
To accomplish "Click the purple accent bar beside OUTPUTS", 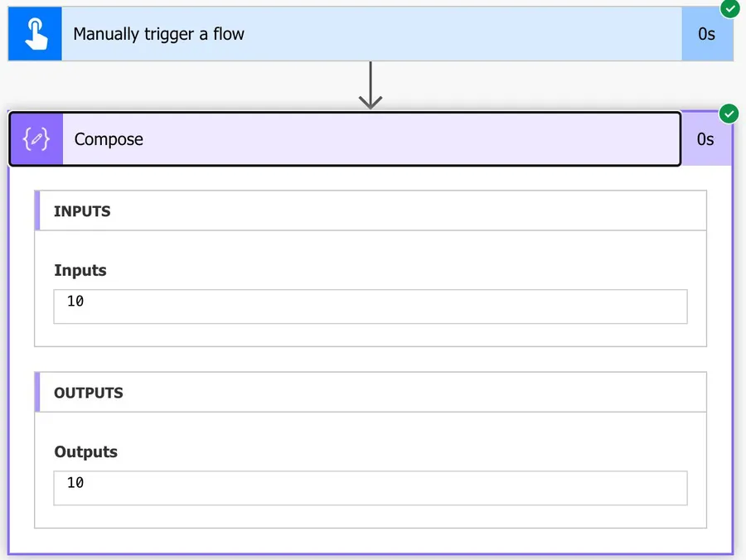I will (x=37, y=393).
